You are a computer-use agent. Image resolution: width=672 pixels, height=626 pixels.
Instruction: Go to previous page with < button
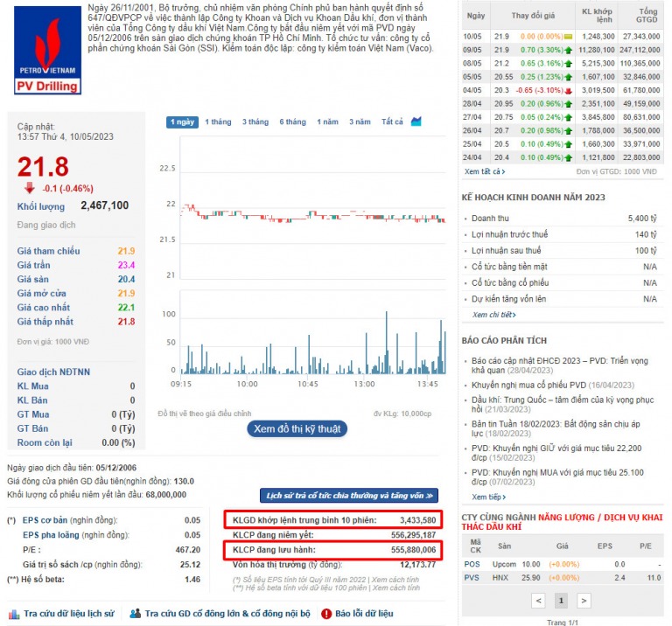pos(539,601)
